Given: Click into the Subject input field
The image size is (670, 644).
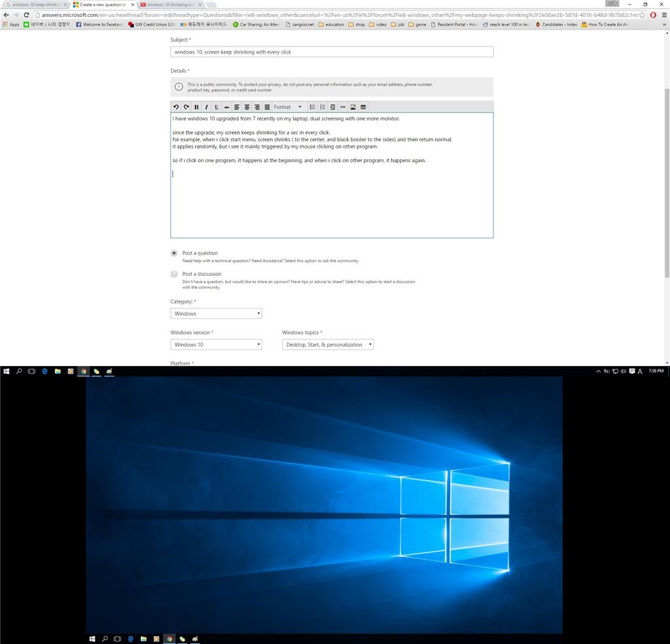Looking at the screenshot, I should [x=332, y=52].
